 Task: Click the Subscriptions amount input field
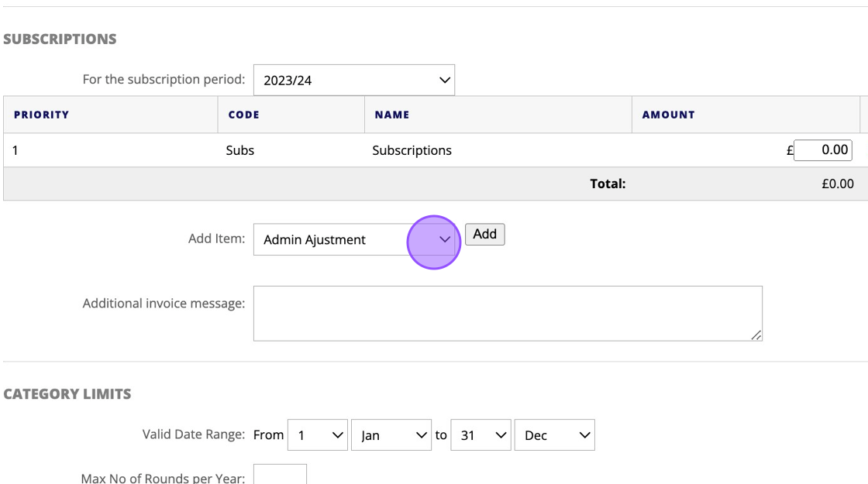(x=822, y=150)
